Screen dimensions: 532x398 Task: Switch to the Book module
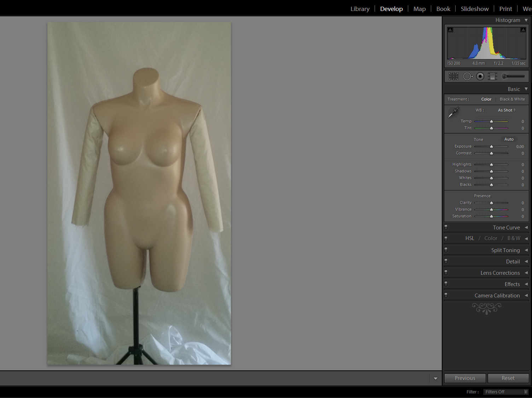443,9
